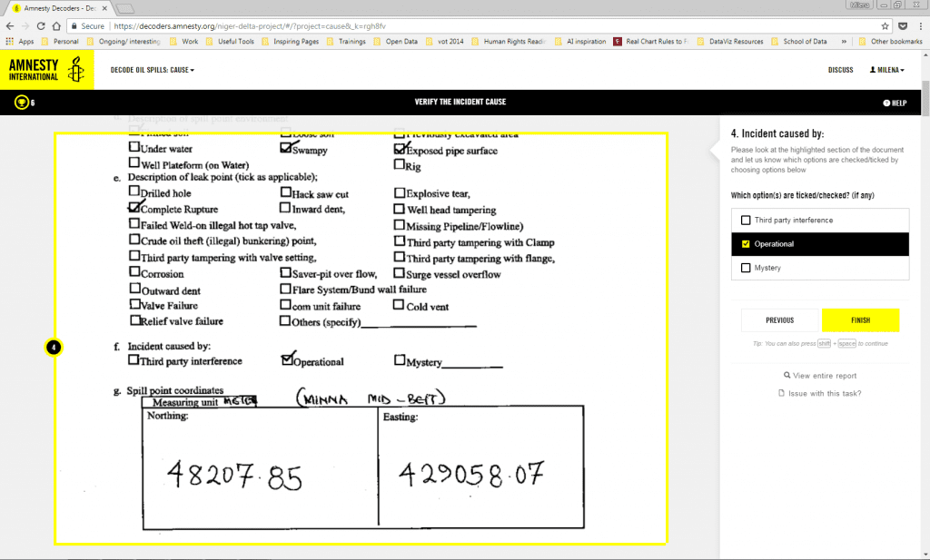Open the Other bookmarks folder
The width and height of the screenshot is (930, 560).
click(890, 42)
